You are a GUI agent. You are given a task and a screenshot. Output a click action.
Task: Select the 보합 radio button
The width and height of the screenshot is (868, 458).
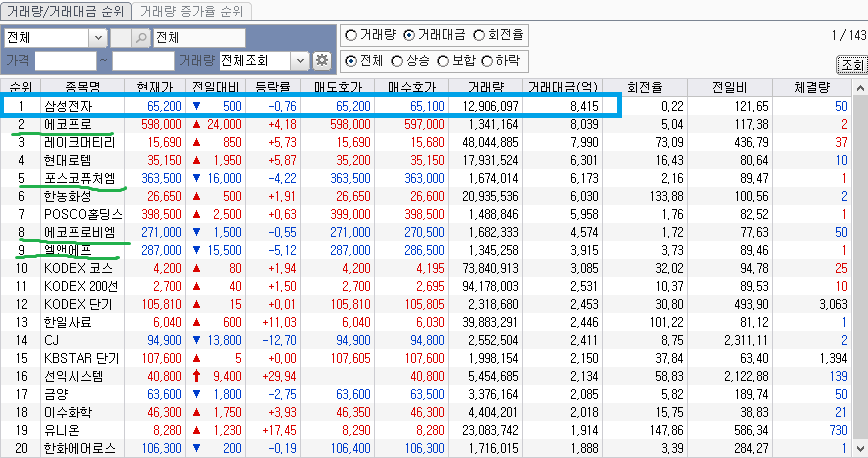click(x=443, y=61)
